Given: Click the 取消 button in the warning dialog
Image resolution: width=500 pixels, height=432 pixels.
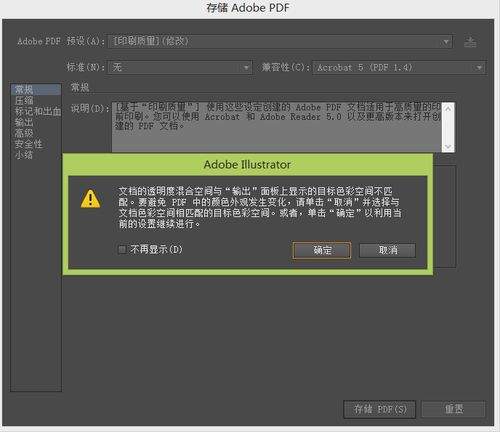Looking at the screenshot, I should (388, 250).
